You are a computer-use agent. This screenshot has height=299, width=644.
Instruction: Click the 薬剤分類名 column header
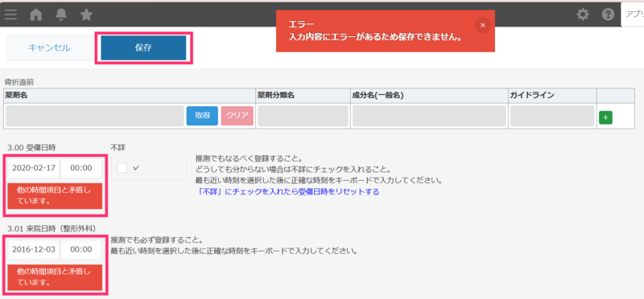point(303,96)
